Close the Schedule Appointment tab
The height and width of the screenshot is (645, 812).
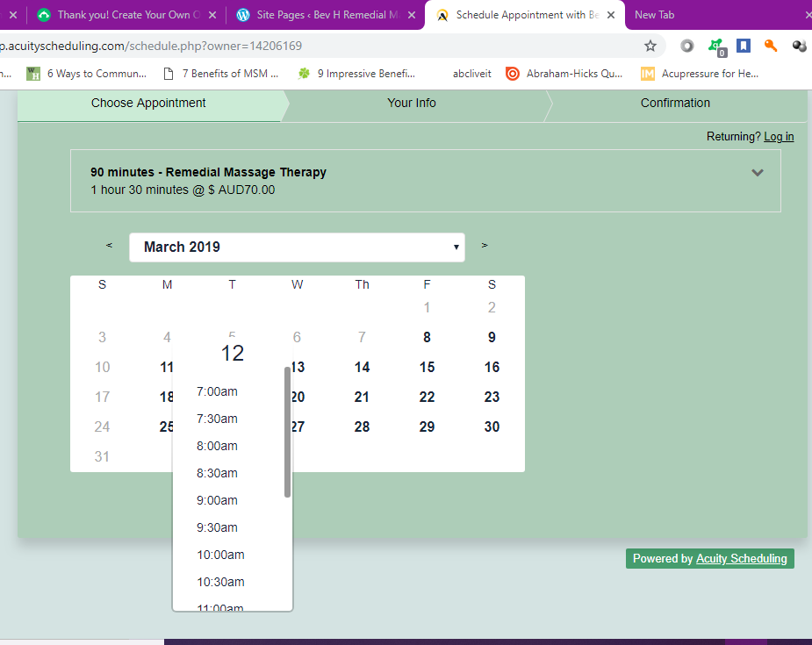(611, 15)
